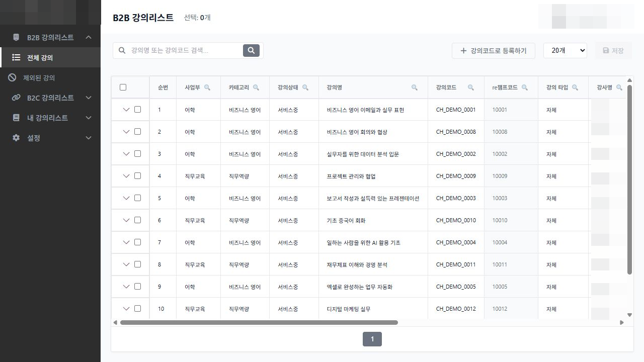Click the horizontal table scrollbar
Screen dimensions: 644x362
pyautogui.click(x=259, y=322)
